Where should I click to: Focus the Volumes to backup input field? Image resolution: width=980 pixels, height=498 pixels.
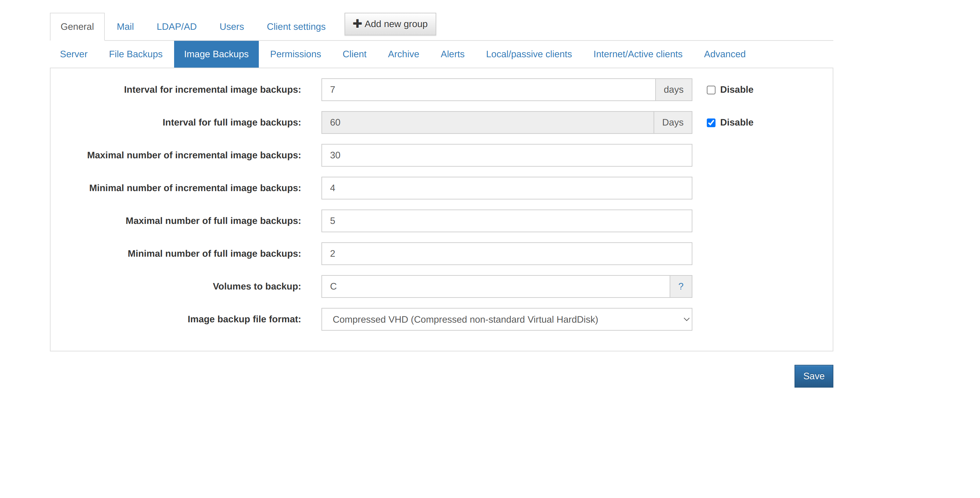click(495, 286)
